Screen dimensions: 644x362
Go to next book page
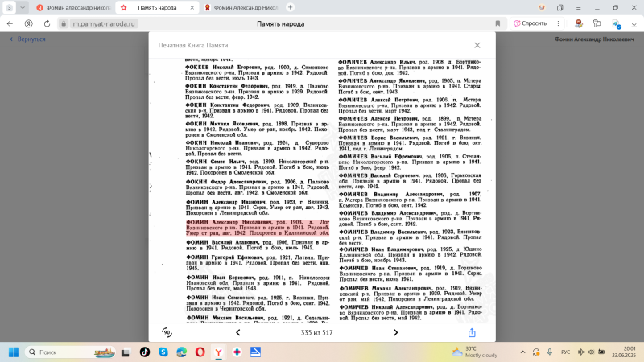[x=395, y=332]
